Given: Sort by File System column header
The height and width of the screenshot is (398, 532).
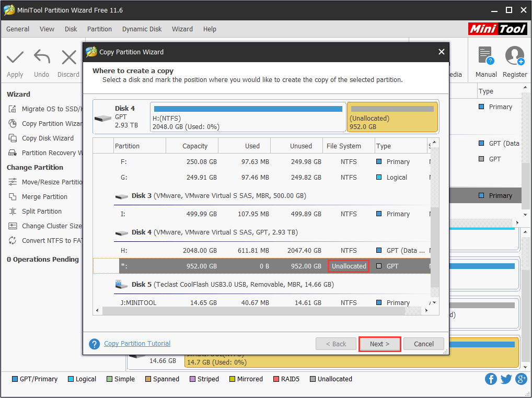Looking at the screenshot, I should click(349, 146).
